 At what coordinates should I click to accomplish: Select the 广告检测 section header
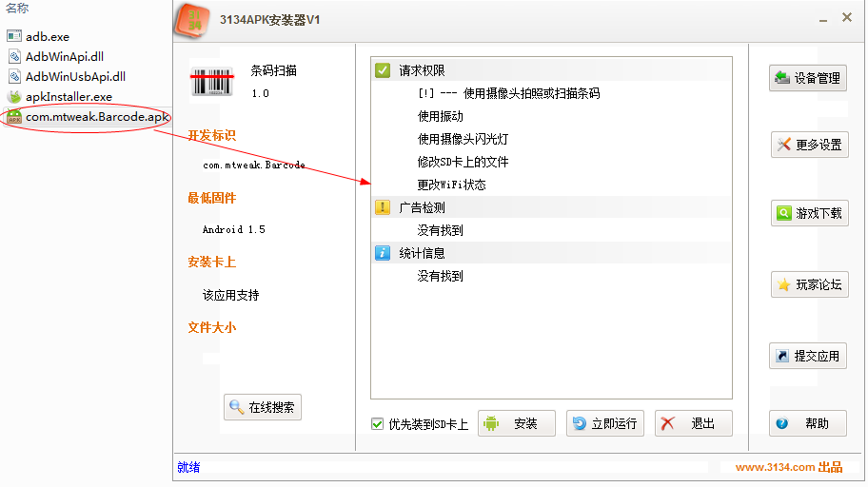click(551, 207)
